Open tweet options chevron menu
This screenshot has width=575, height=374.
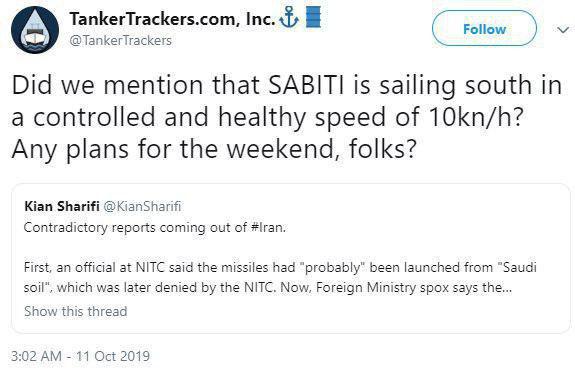click(563, 29)
